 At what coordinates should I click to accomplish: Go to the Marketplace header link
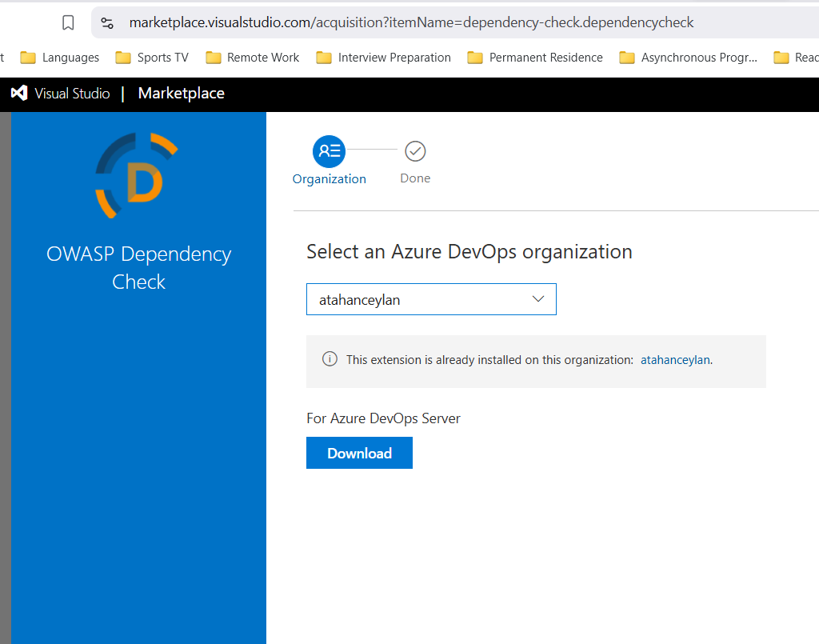182,93
